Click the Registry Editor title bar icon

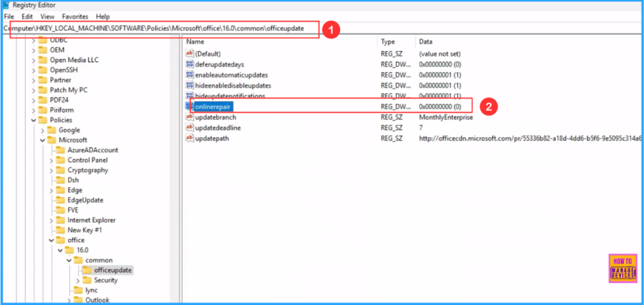click(6, 5)
